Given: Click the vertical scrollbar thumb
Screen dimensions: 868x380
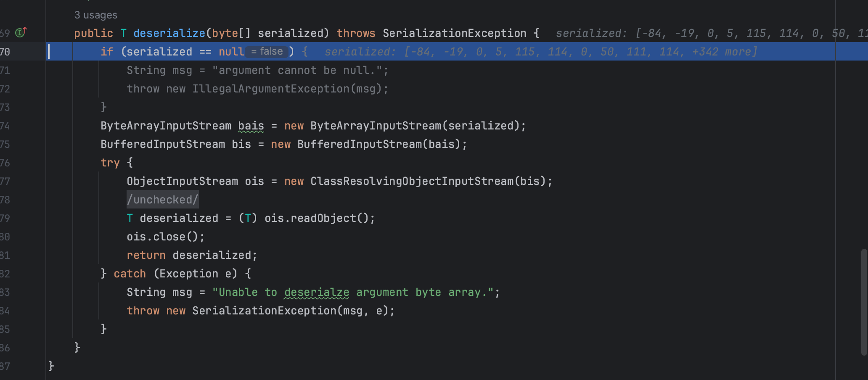Looking at the screenshot, I should coord(864,302).
